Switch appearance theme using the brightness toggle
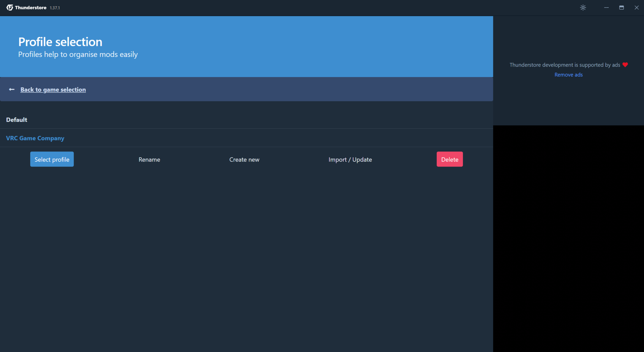 coord(583,7)
